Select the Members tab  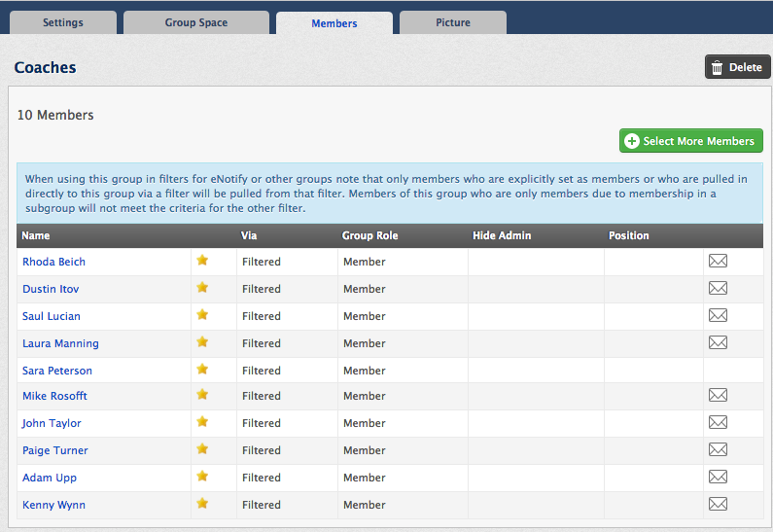tap(334, 23)
